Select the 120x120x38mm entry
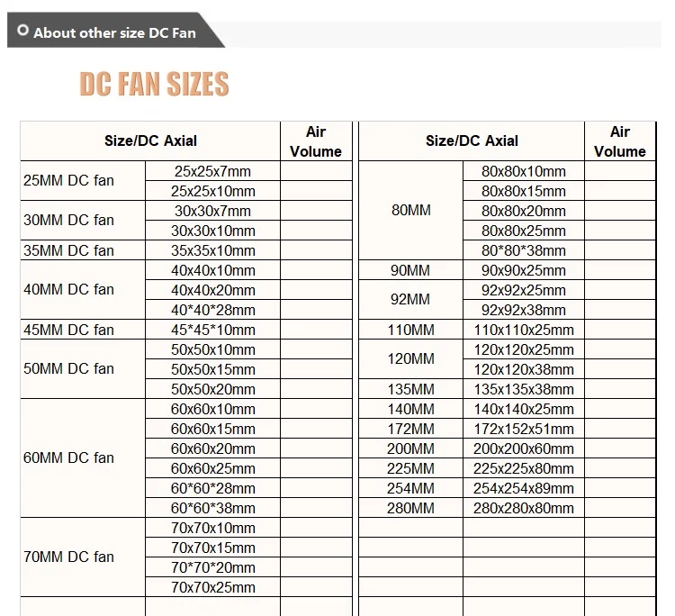Image resolution: width=675 pixels, height=616 pixels. (524, 369)
